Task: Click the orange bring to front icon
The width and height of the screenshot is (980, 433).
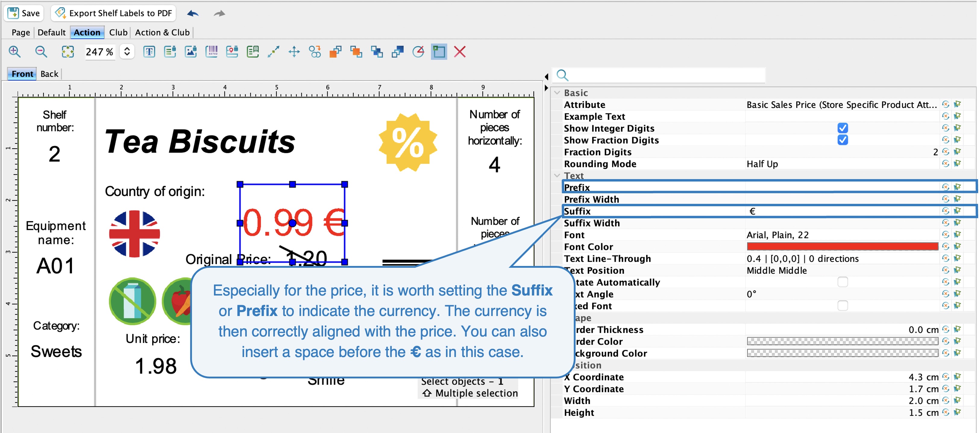Action: pos(335,52)
